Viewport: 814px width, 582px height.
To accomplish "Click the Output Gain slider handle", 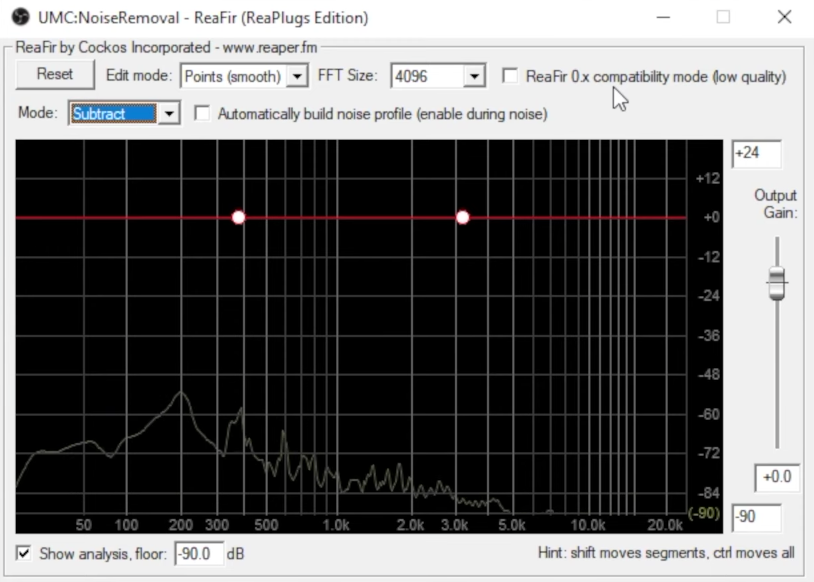I will [777, 283].
